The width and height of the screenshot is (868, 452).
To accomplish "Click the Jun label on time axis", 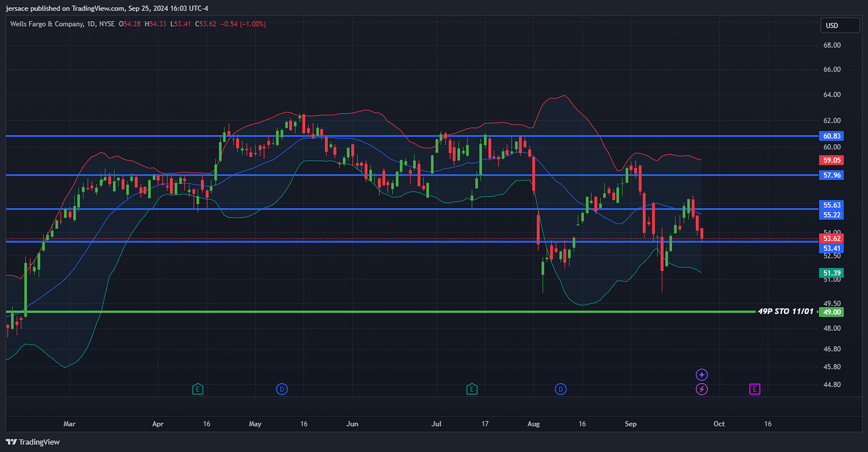I will (352, 424).
